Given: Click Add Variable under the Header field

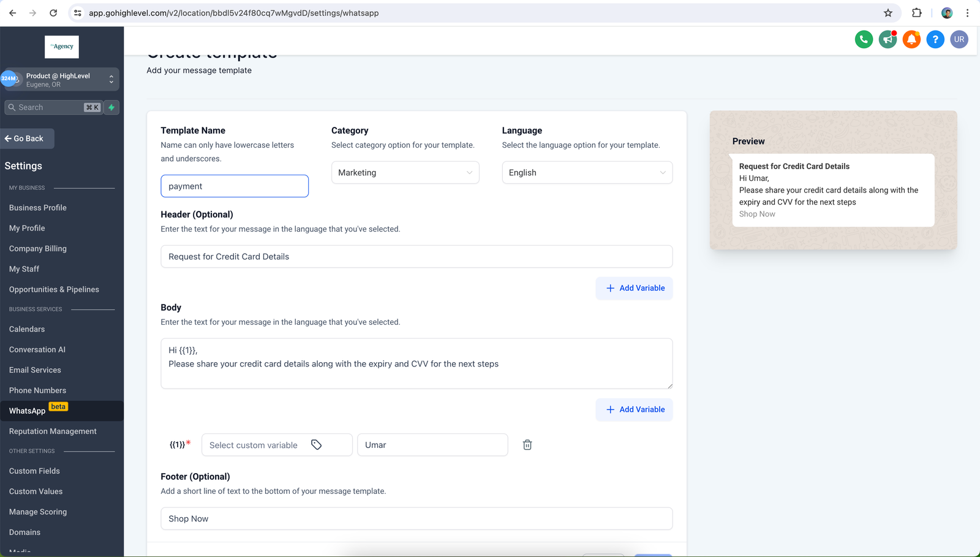Looking at the screenshot, I should coord(635,288).
